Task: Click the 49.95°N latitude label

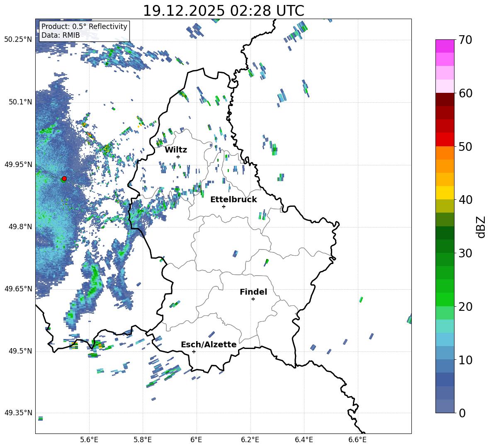Action: [18, 164]
